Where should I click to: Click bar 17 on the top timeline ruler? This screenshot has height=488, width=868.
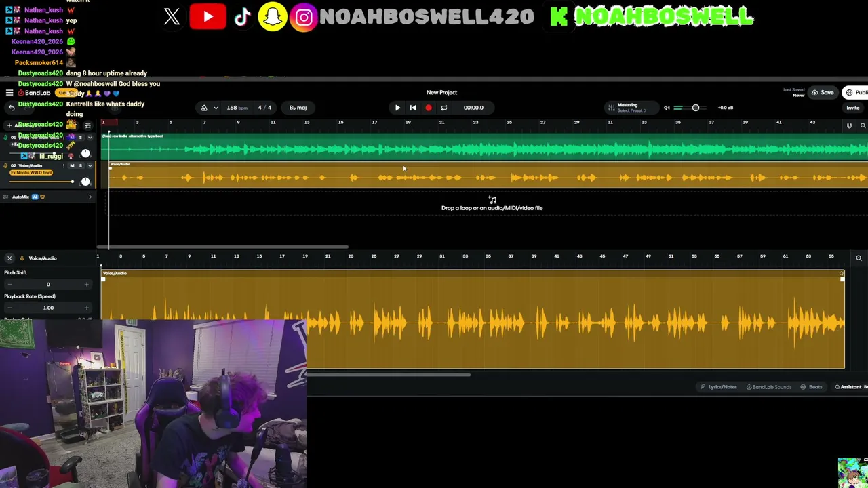pos(374,123)
